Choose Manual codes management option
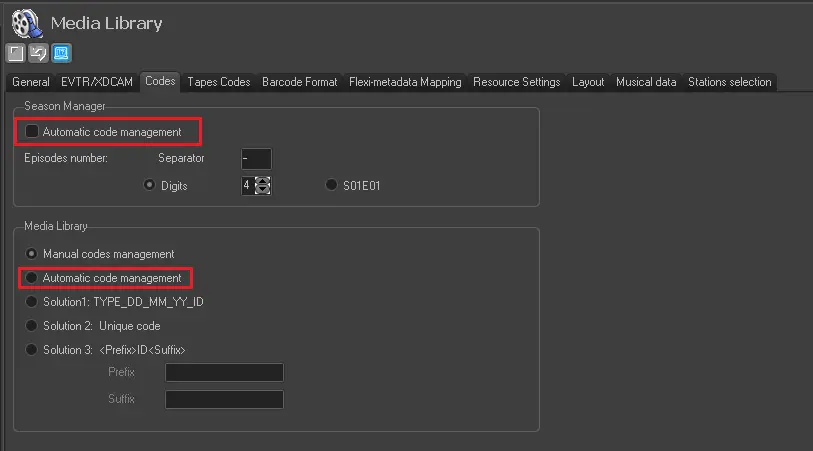 [x=33, y=254]
